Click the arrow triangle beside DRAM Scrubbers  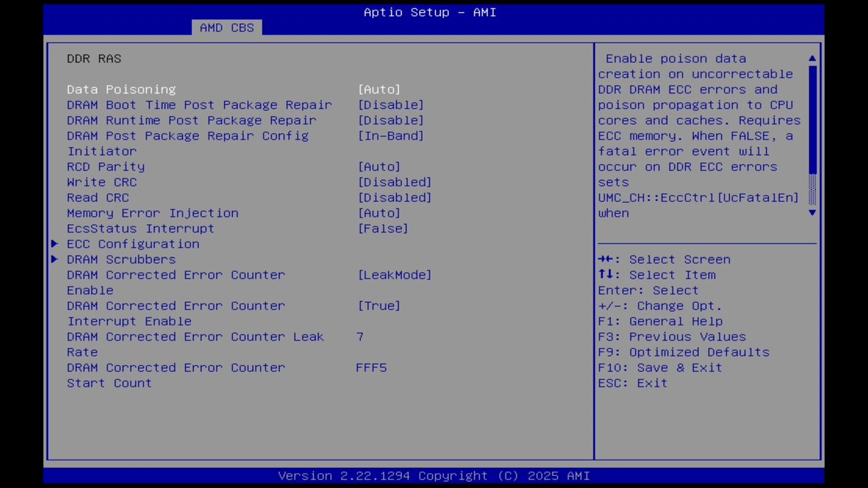(54, 260)
